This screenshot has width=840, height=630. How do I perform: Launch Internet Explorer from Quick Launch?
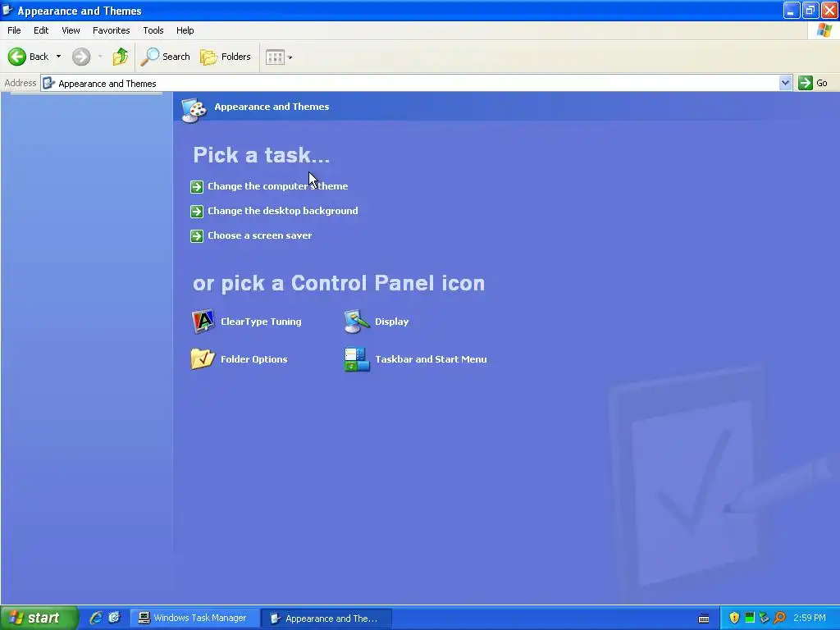(x=96, y=619)
